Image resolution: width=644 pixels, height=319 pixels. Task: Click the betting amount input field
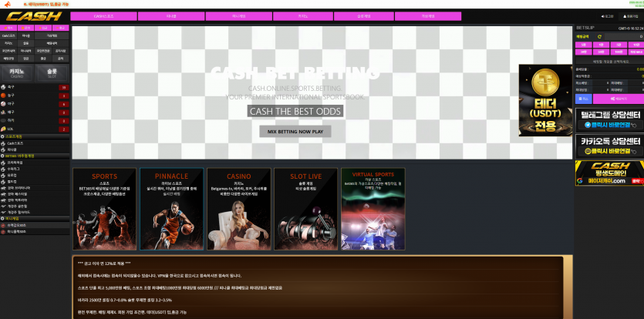click(624, 36)
